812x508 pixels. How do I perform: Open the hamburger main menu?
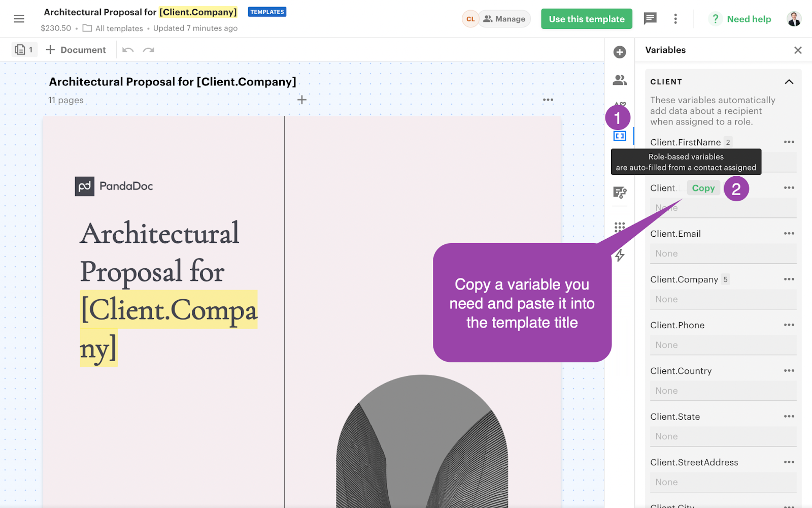tap(19, 19)
